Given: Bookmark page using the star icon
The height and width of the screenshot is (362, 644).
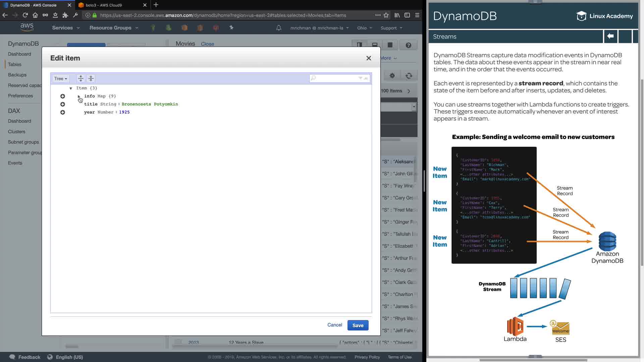Looking at the screenshot, I should [386, 15].
